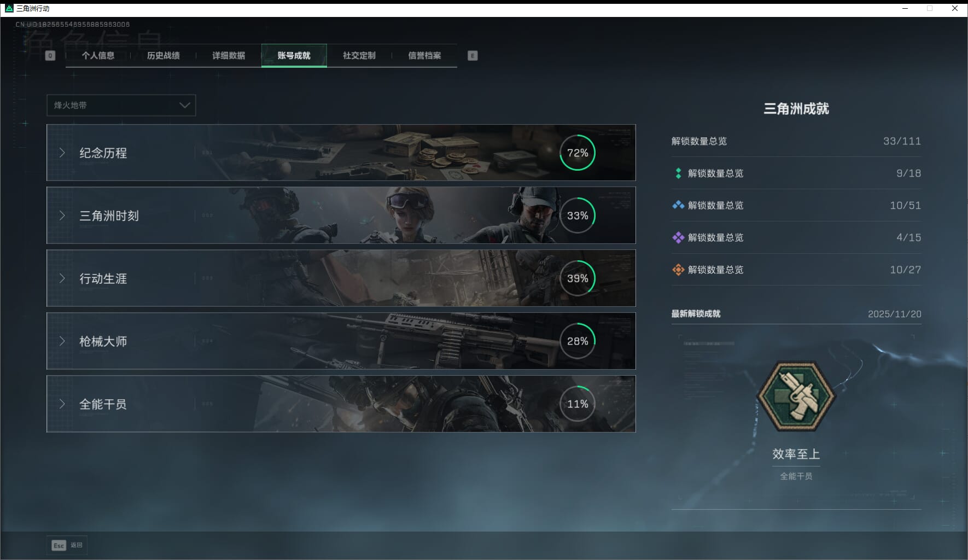This screenshot has width=968, height=560.
Task: Click the E key hint icon right of tabs
Action: [x=473, y=56]
